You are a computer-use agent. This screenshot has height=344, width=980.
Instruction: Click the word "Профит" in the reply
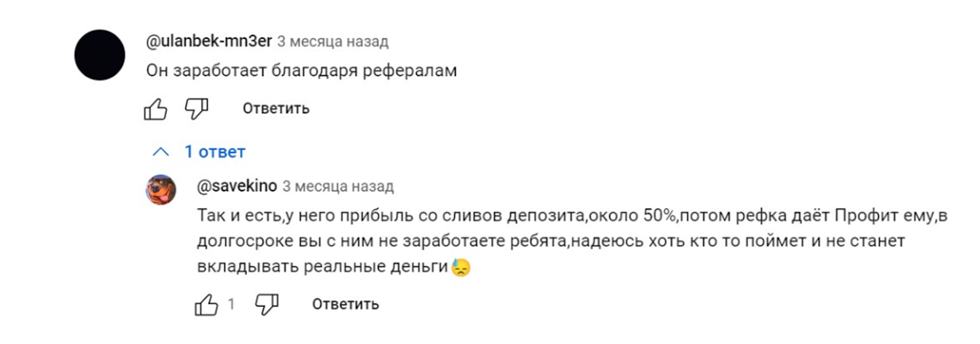pos(867,215)
